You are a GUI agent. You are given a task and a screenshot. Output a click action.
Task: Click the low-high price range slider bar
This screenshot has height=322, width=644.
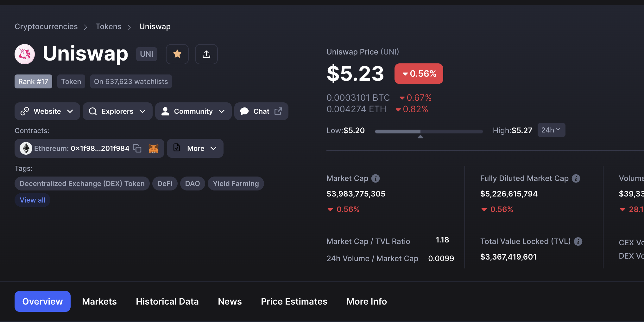coord(429,131)
